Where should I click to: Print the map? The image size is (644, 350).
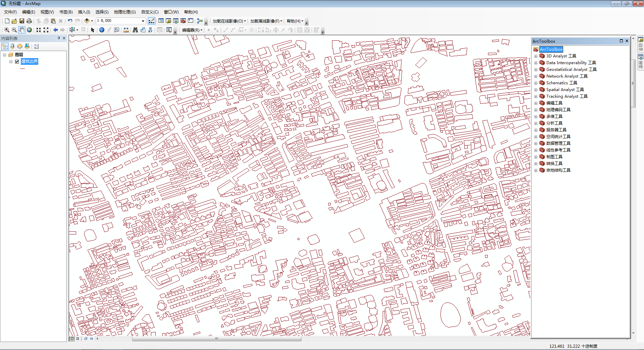coord(29,21)
